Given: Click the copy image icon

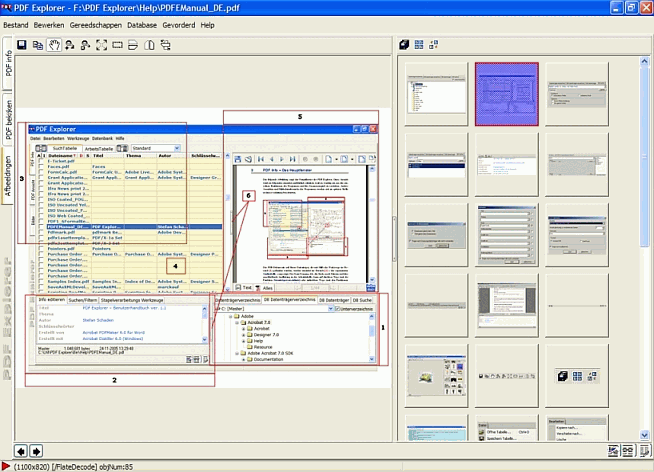Looking at the screenshot, I should click(x=38, y=45).
